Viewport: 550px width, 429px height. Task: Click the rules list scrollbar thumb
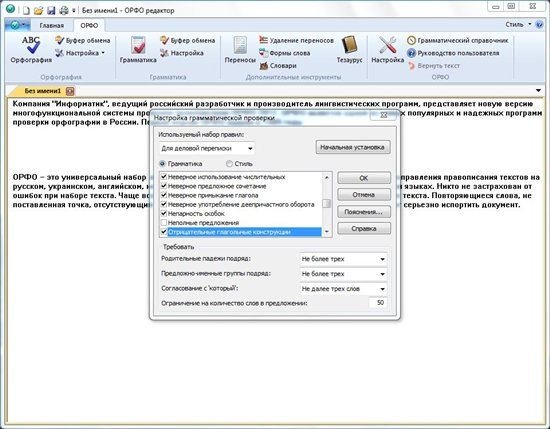pos(327,203)
